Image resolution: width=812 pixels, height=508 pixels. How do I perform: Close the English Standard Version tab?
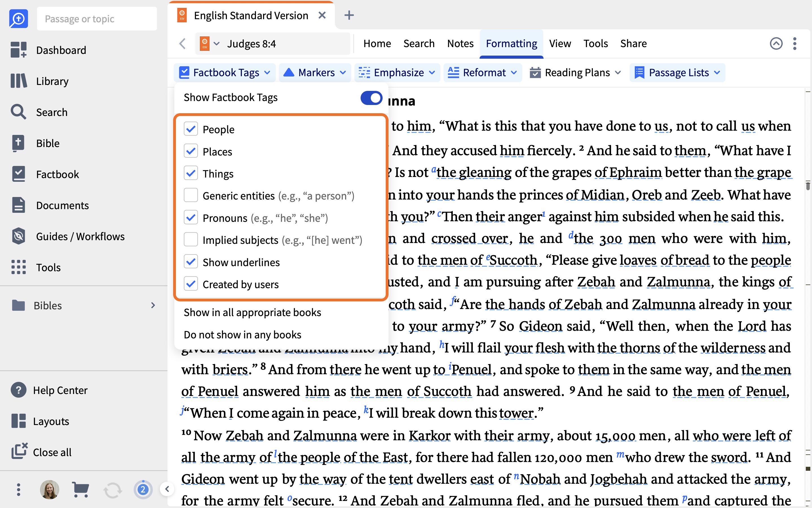click(322, 15)
